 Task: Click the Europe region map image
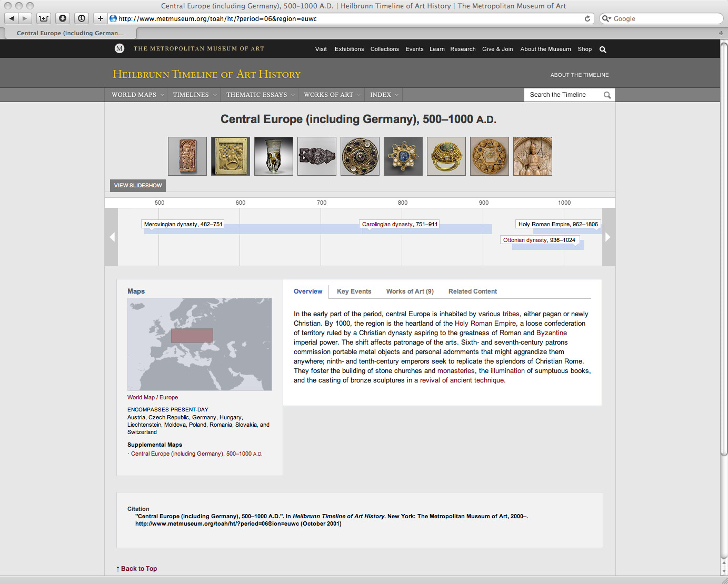tap(200, 344)
